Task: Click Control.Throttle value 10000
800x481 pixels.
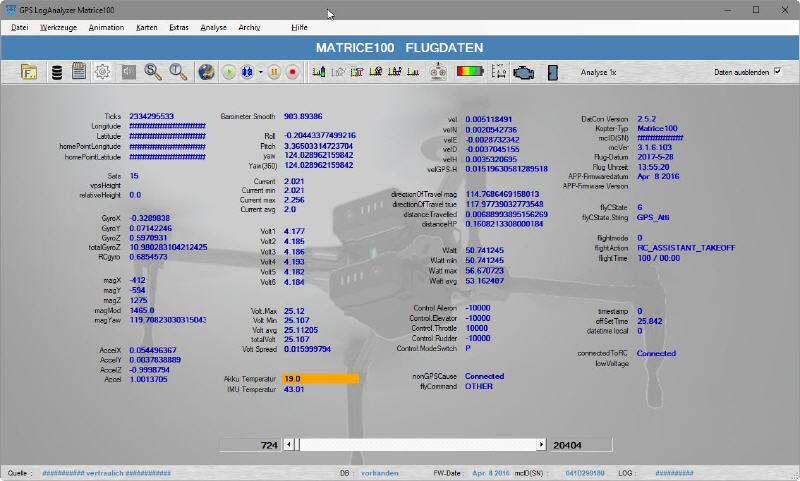Action: pyautogui.click(x=477, y=328)
